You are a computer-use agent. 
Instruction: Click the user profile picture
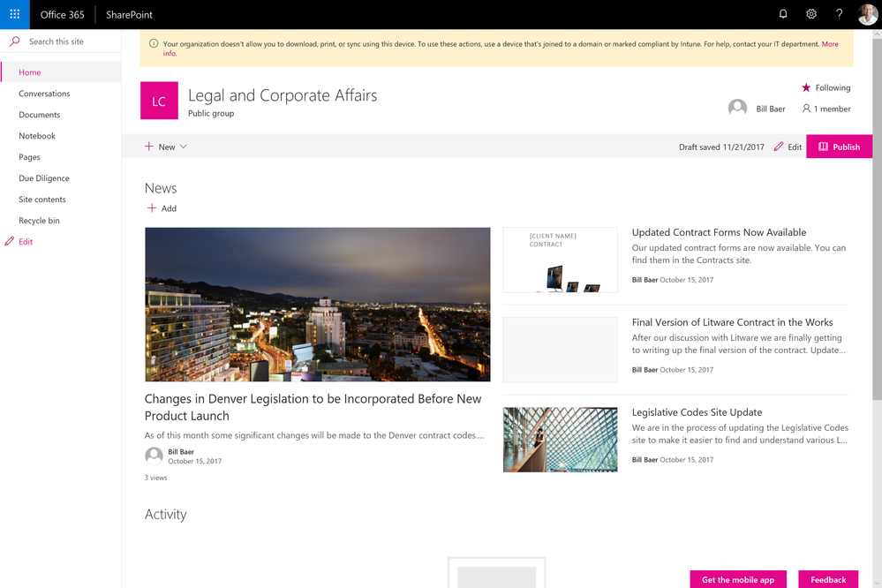tap(868, 14)
